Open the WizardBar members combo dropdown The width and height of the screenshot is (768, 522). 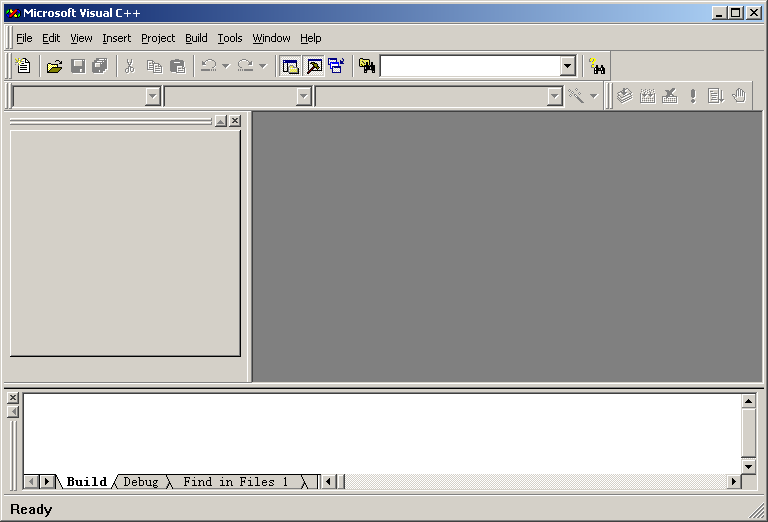tap(554, 96)
